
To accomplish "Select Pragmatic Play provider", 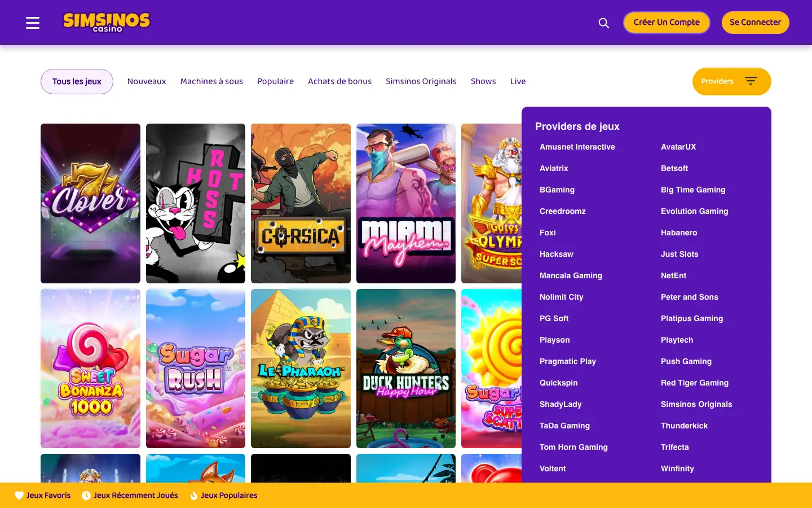I will (x=568, y=361).
